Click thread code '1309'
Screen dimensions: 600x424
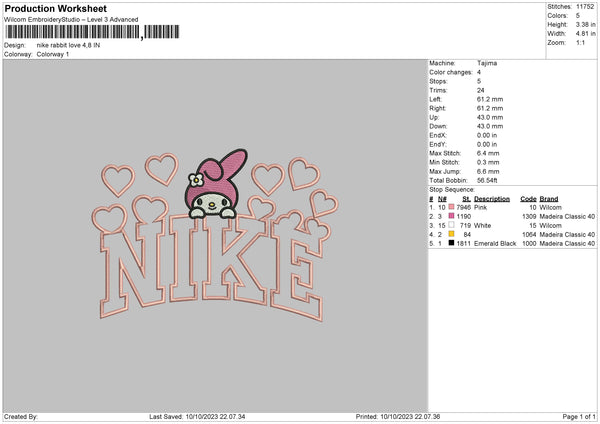pyautogui.click(x=529, y=217)
